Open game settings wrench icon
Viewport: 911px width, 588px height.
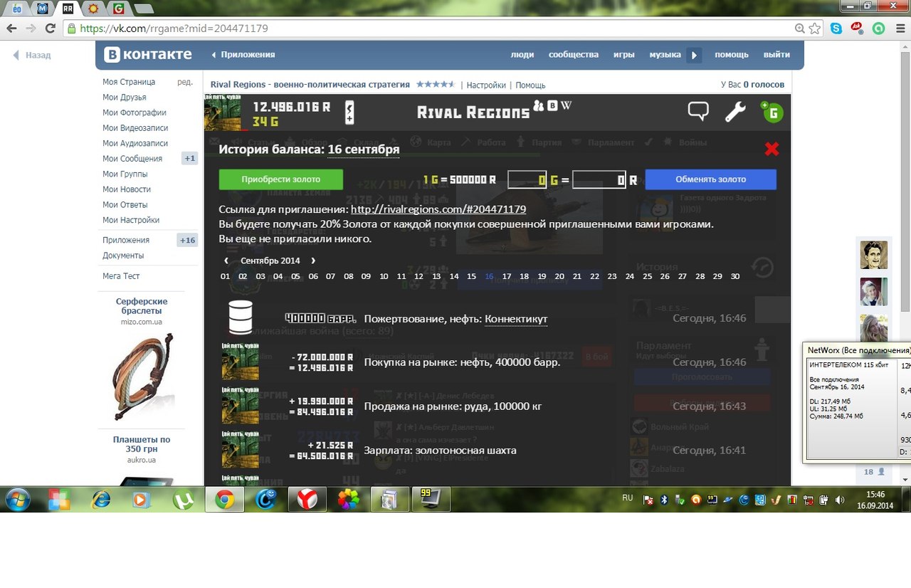pyautogui.click(x=735, y=112)
